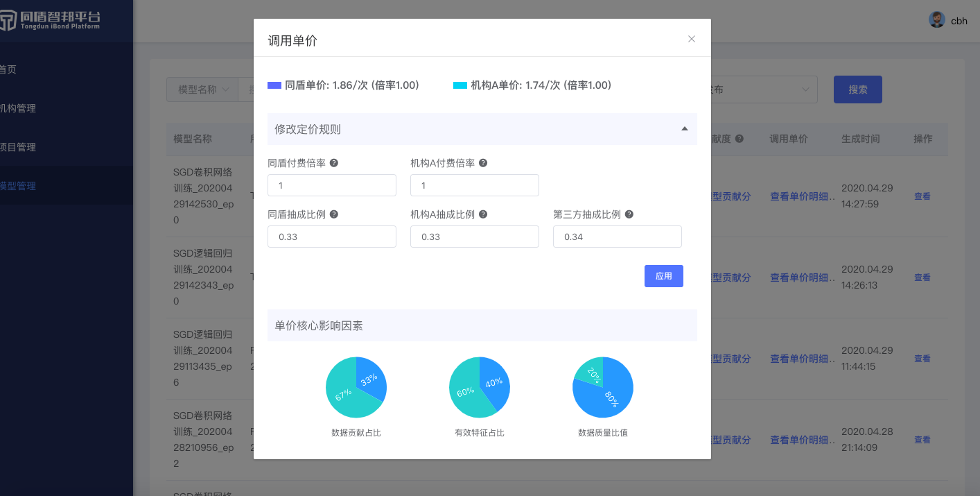Toggle the 同盾单价 blue legend swatch
This screenshot has width=980, height=496.
pos(274,85)
